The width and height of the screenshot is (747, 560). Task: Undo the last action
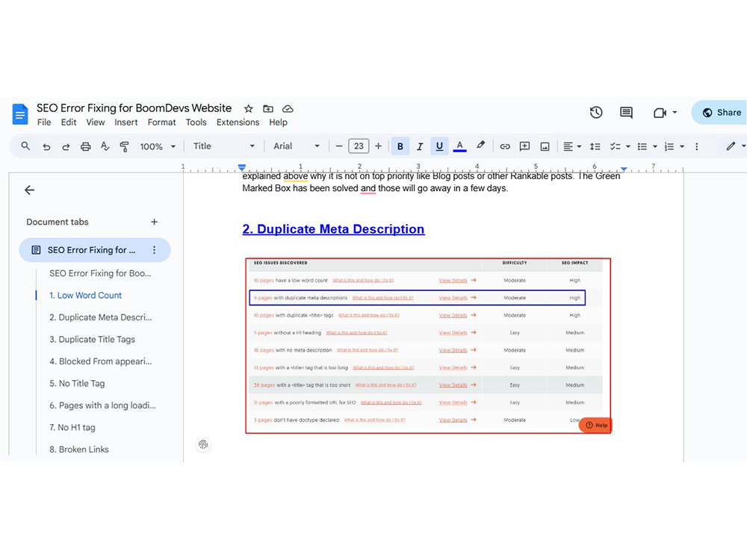point(46,146)
